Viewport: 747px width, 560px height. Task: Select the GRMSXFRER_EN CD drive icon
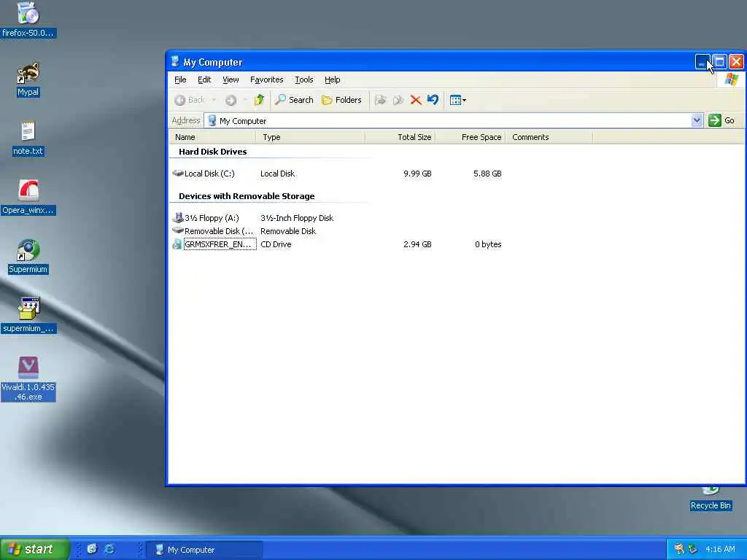(177, 244)
